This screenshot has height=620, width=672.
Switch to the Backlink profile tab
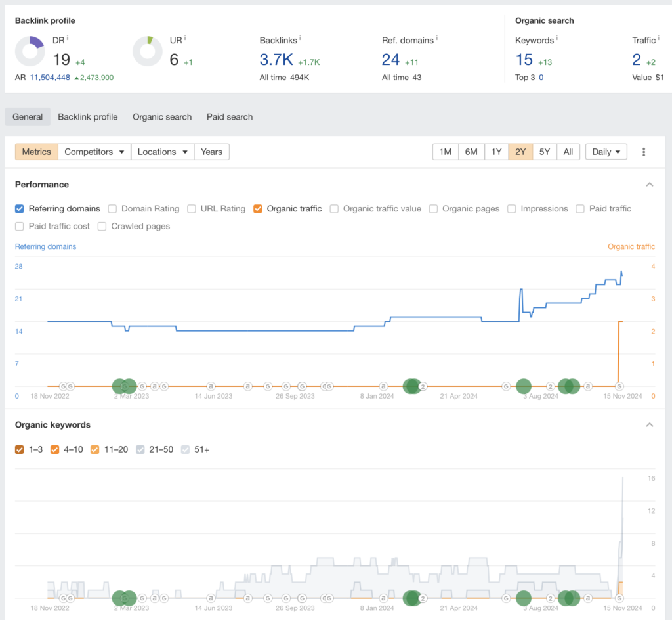[87, 117]
